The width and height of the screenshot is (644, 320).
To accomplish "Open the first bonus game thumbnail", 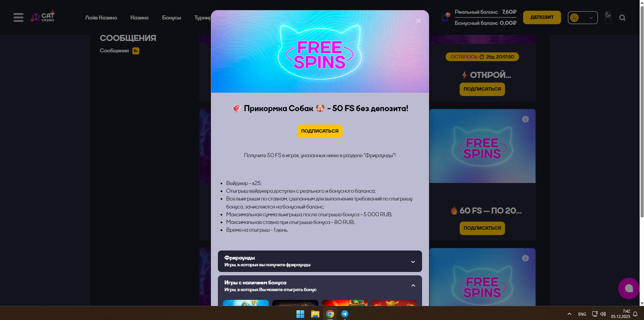I will 246,303.
